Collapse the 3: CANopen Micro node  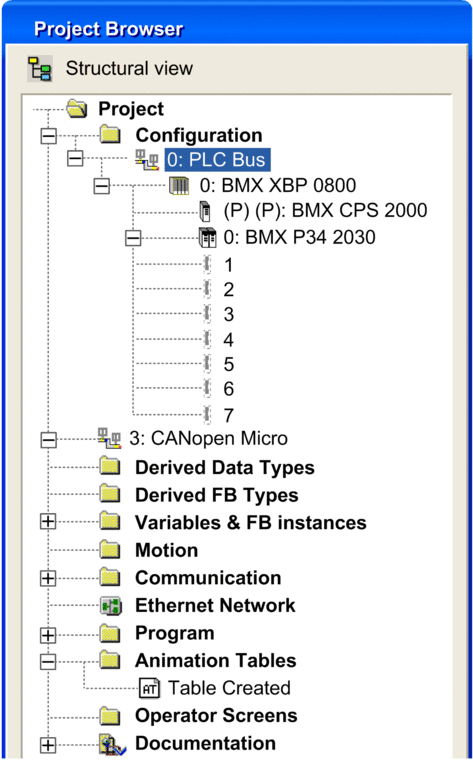(48, 440)
